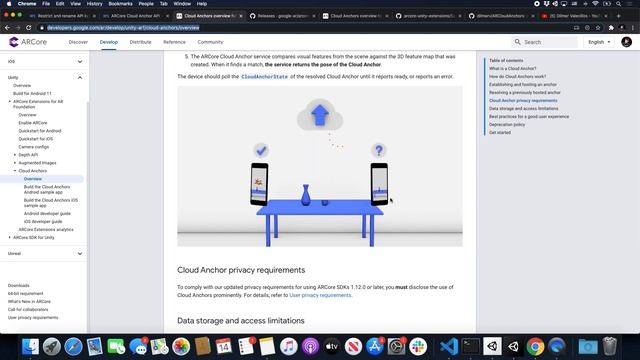This screenshot has height=360, width=640.
Task: Select the Develop nav tab
Action: 109,42
